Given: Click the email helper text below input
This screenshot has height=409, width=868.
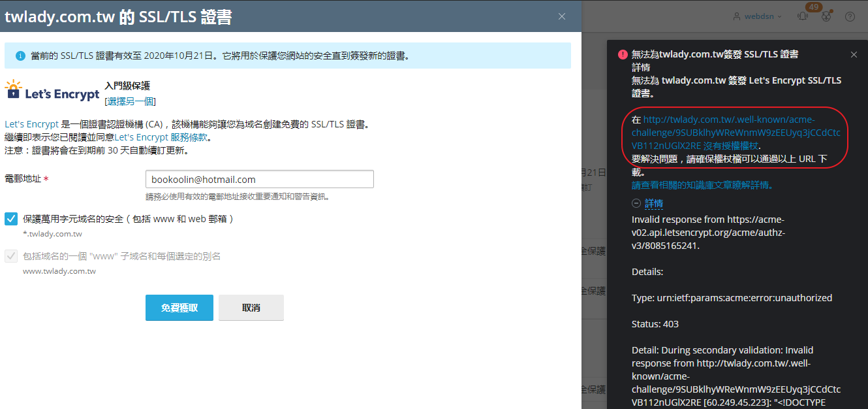Looking at the screenshot, I should [237, 197].
